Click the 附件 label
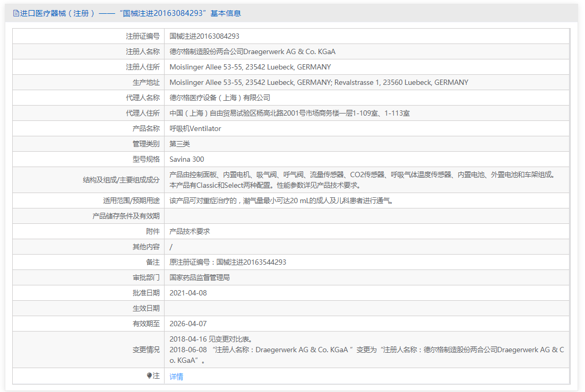585x392 pixels. [x=152, y=231]
